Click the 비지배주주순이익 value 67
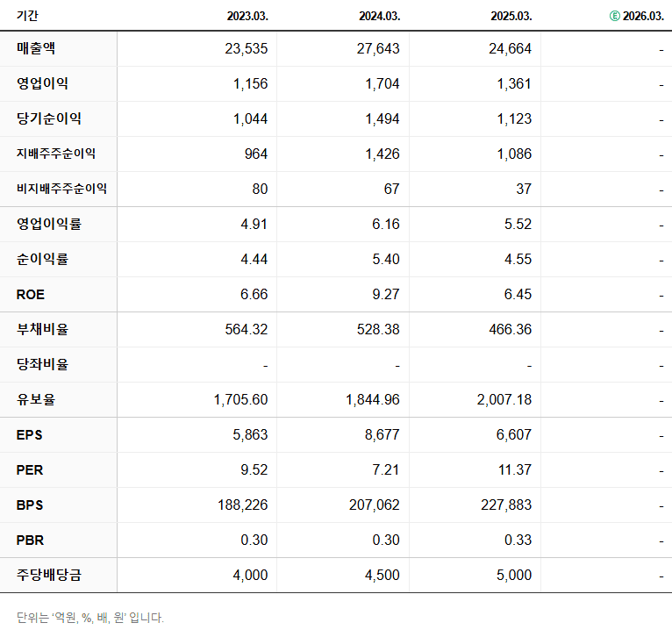 point(392,189)
